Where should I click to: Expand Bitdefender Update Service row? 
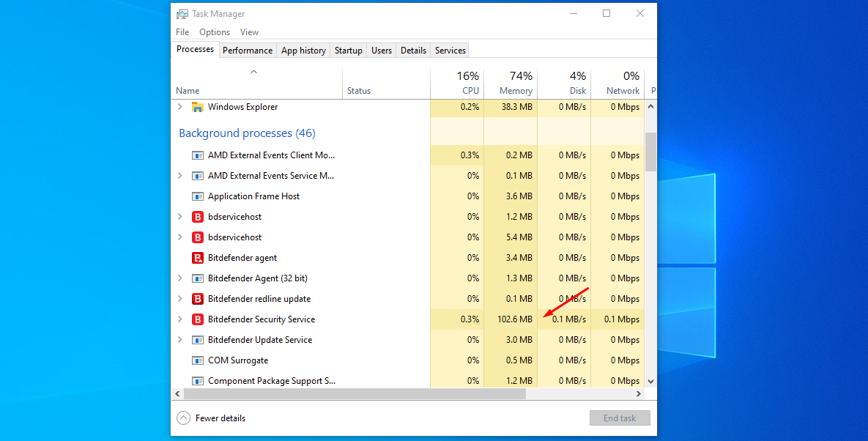pos(180,339)
